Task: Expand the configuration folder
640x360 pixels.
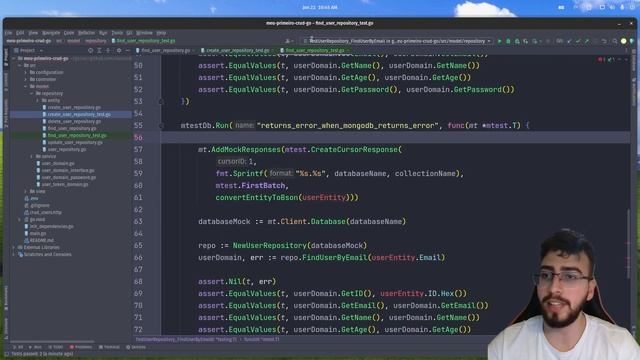Action: pos(26,72)
